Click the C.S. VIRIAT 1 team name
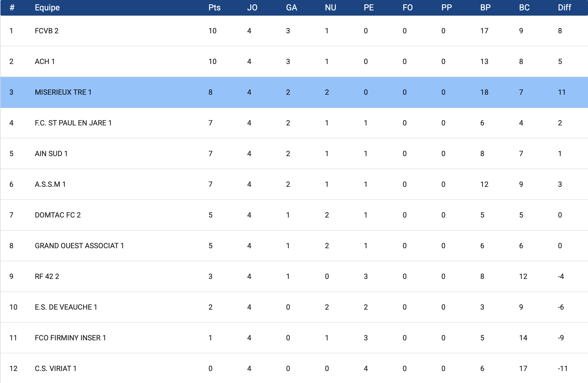 coord(56,368)
